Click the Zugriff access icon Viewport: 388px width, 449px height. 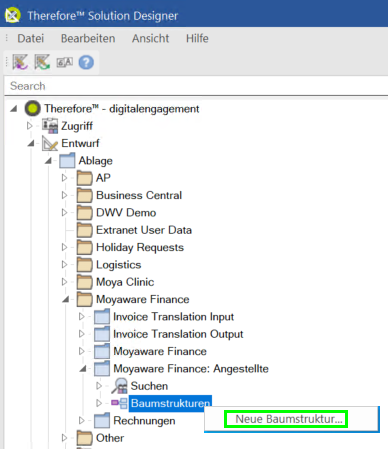coord(50,126)
